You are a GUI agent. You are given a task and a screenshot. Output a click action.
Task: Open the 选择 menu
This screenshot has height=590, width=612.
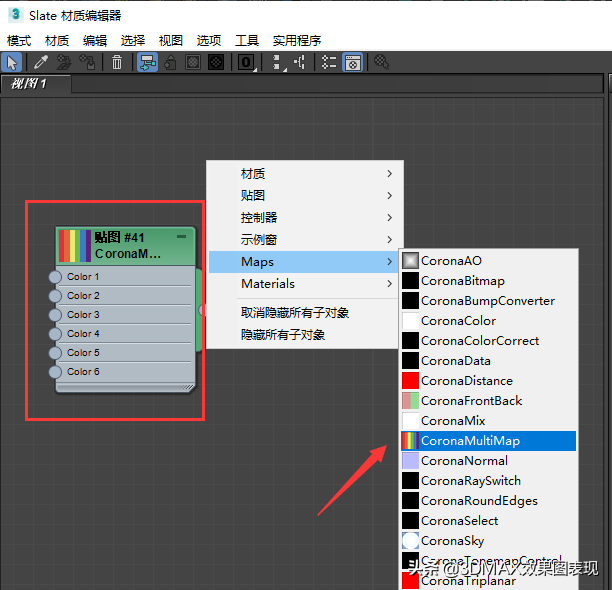pyautogui.click(x=133, y=41)
